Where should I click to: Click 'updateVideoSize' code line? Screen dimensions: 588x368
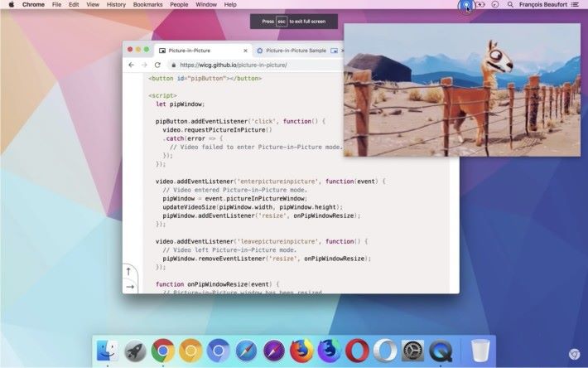coord(253,207)
